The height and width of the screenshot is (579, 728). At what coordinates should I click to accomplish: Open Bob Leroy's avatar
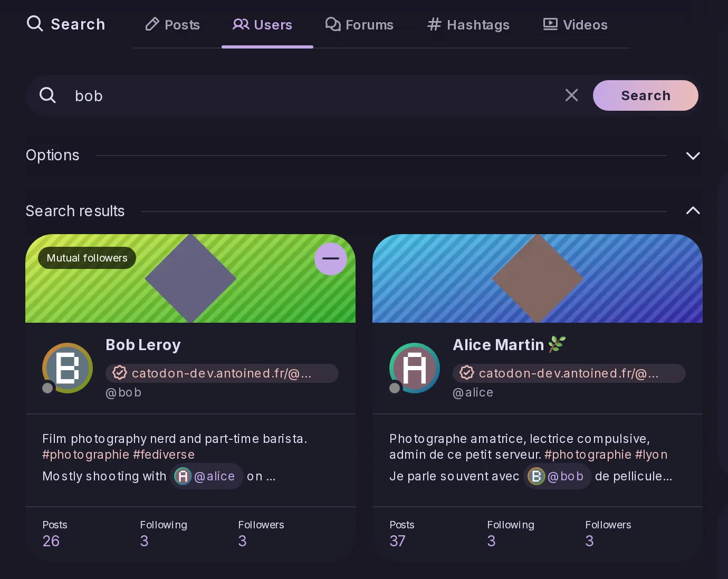68,368
